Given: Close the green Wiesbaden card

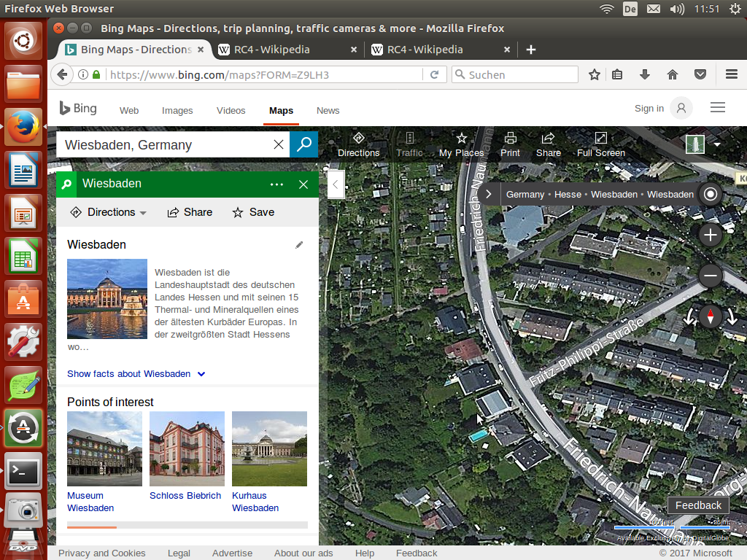Looking at the screenshot, I should tap(303, 184).
